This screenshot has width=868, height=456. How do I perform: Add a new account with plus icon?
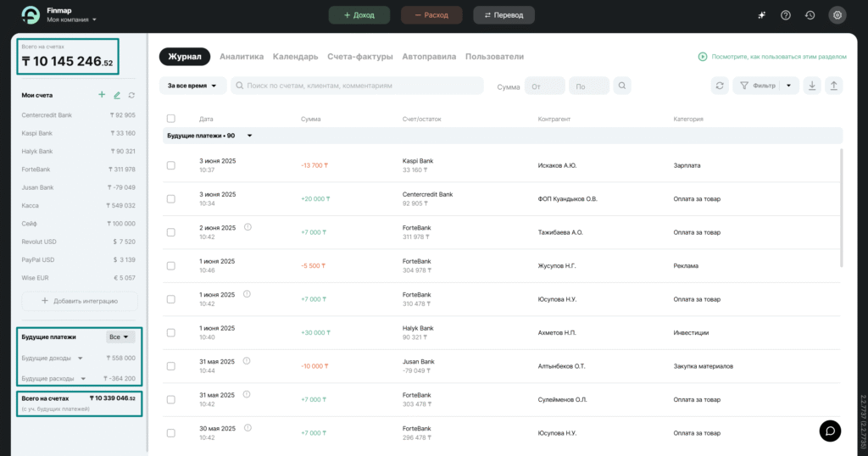pos(102,95)
